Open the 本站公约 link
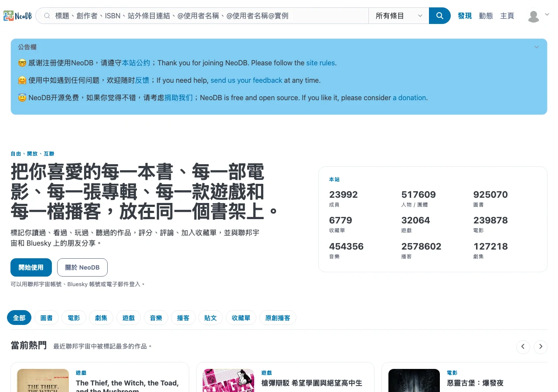The height and width of the screenshot is (392, 558). click(136, 63)
